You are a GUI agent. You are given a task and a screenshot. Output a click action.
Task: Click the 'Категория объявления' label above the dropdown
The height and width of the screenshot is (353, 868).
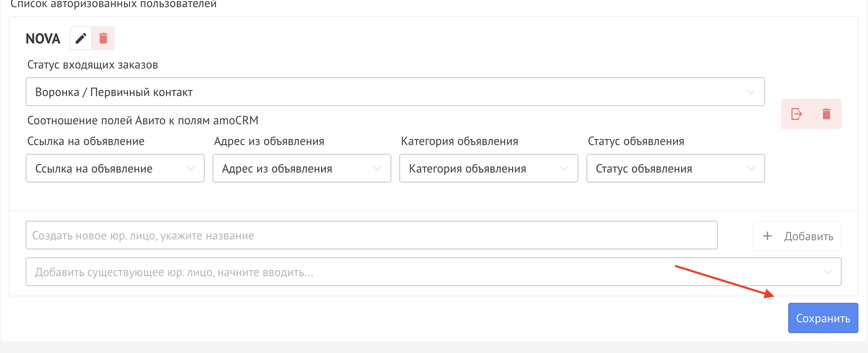(x=460, y=141)
